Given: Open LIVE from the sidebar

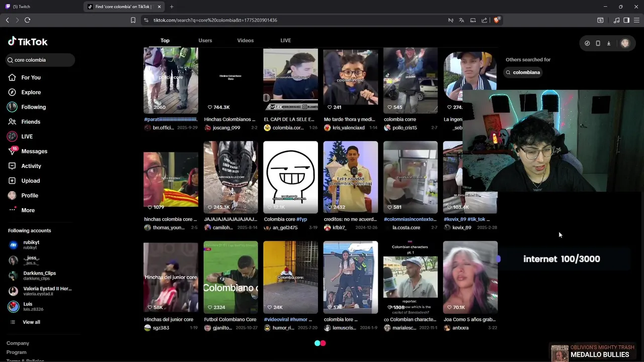Looking at the screenshot, I should coord(27,136).
